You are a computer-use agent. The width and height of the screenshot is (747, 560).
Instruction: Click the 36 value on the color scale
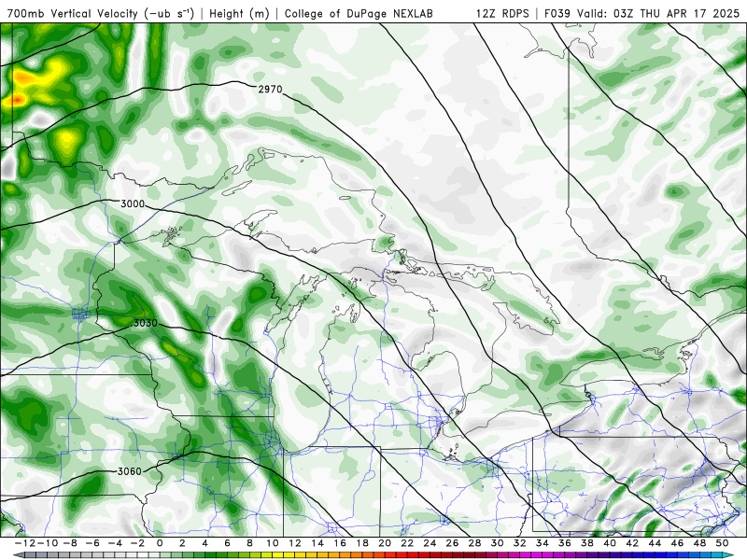[565, 543]
